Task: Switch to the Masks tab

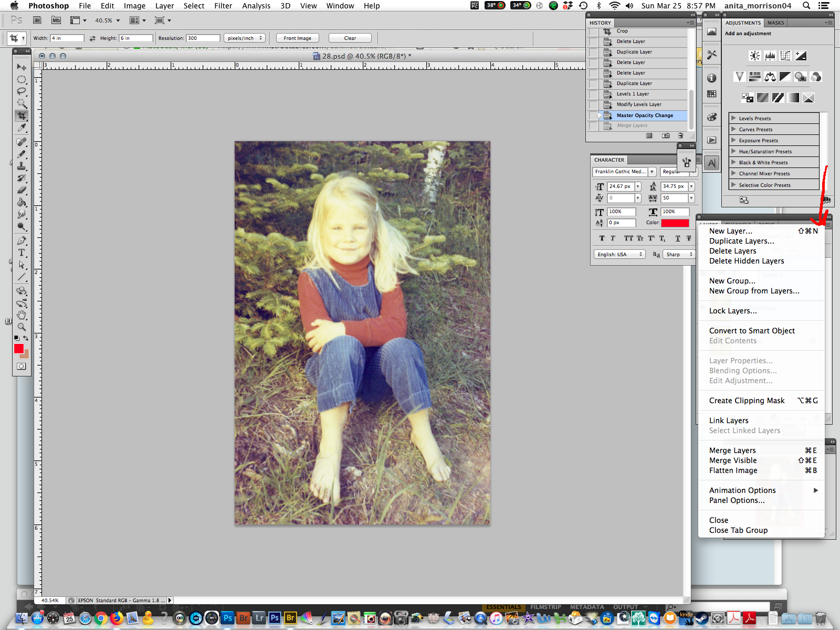Action: (x=775, y=23)
